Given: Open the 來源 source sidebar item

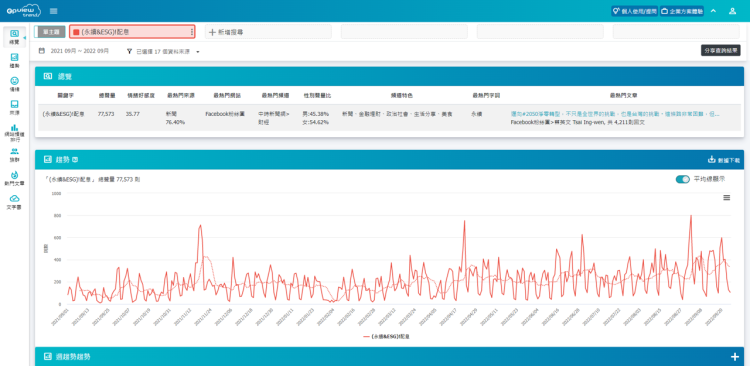Looking at the screenshot, I should (x=14, y=107).
